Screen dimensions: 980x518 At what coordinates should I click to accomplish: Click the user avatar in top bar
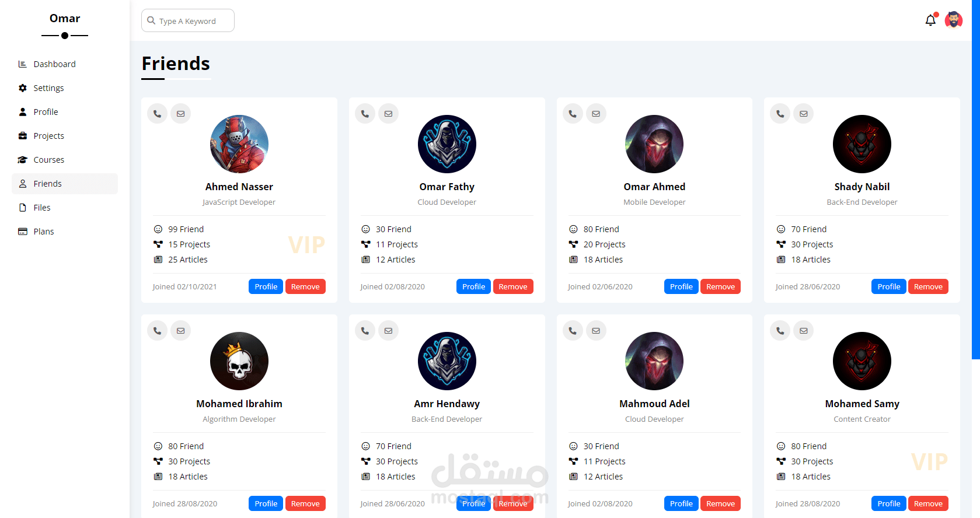click(954, 20)
